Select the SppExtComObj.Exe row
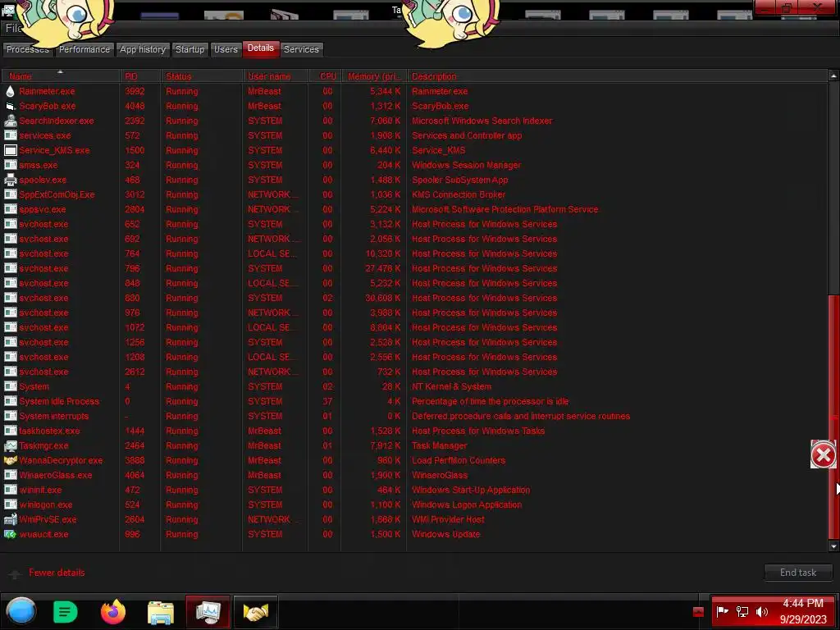This screenshot has height=630, width=840. [x=414, y=194]
